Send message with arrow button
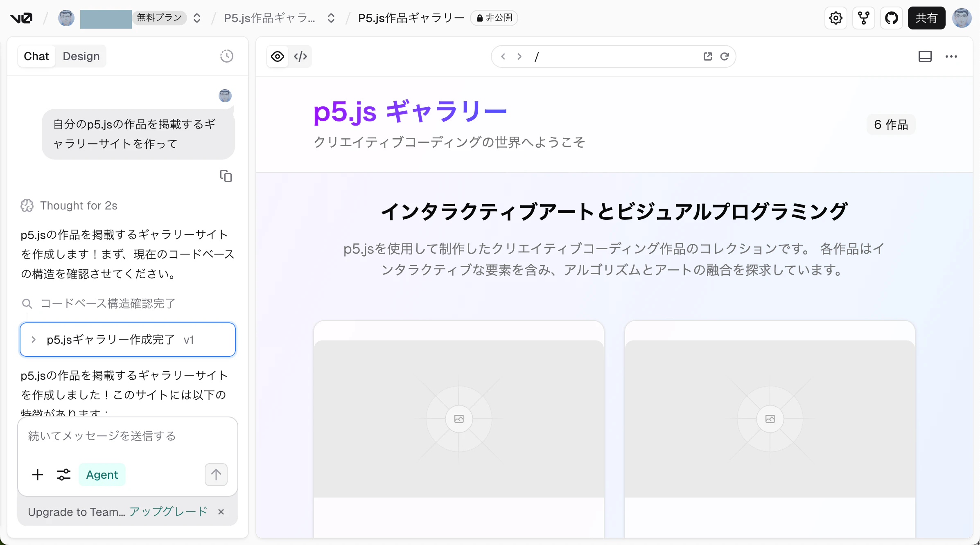Image resolution: width=980 pixels, height=545 pixels. click(x=216, y=475)
